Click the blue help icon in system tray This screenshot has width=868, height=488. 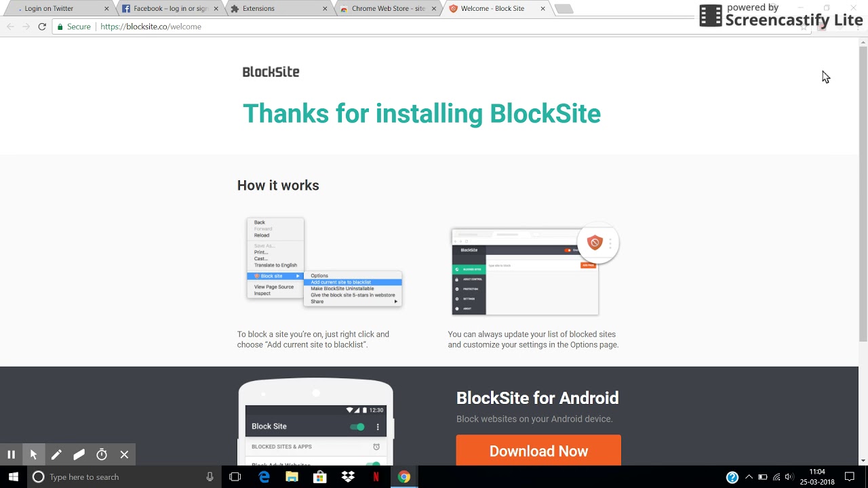pyautogui.click(x=732, y=477)
